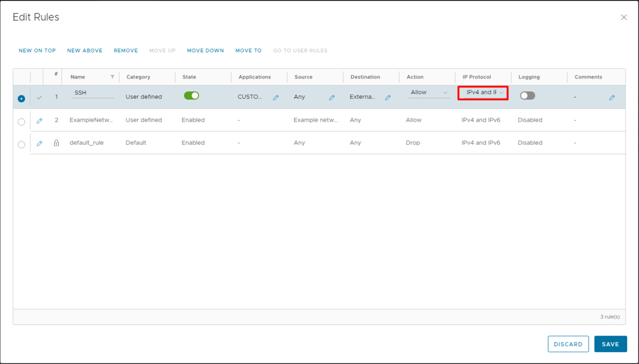Image resolution: width=639 pixels, height=364 pixels.
Task: Click MOVE TO for the selected rule
Action: pyautogui.click(x=248, y=51)
